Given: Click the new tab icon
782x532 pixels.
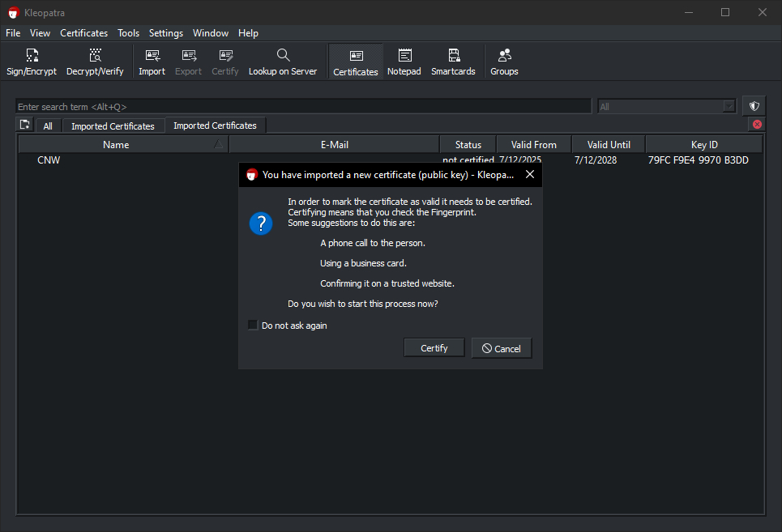Looking at the screenshot, I should pos(24,125).
